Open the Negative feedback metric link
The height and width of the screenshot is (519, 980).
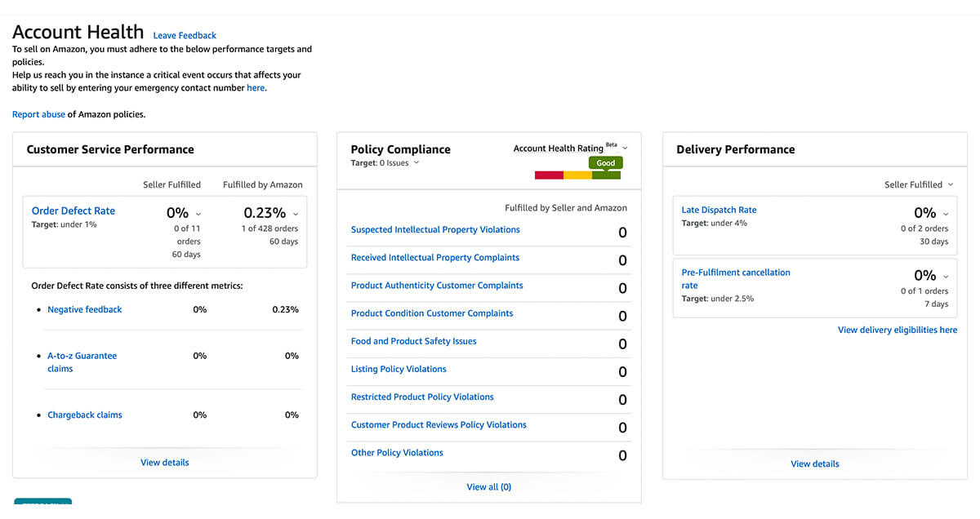pyautogui.click(x=85, y=309)
